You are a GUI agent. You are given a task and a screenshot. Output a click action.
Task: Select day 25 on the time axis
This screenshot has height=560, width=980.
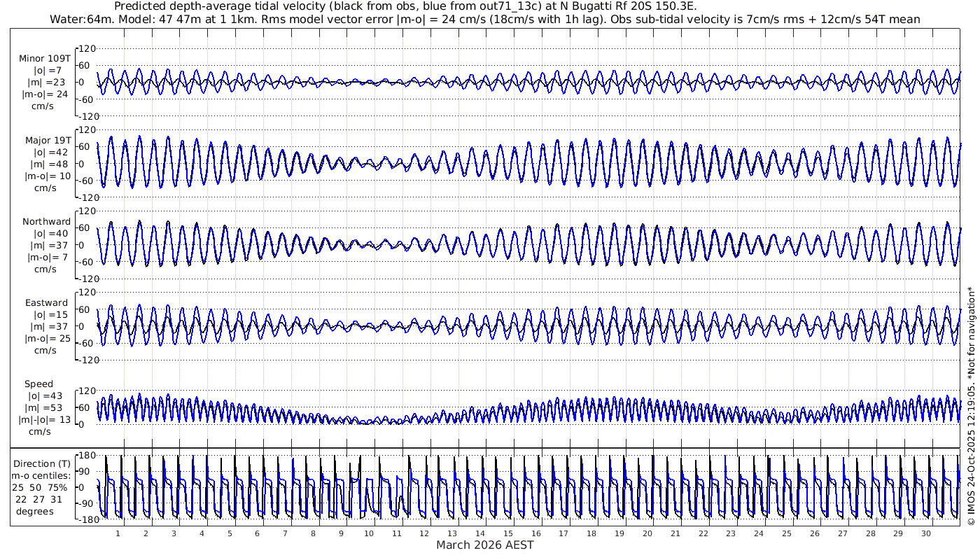coord(787,533)
